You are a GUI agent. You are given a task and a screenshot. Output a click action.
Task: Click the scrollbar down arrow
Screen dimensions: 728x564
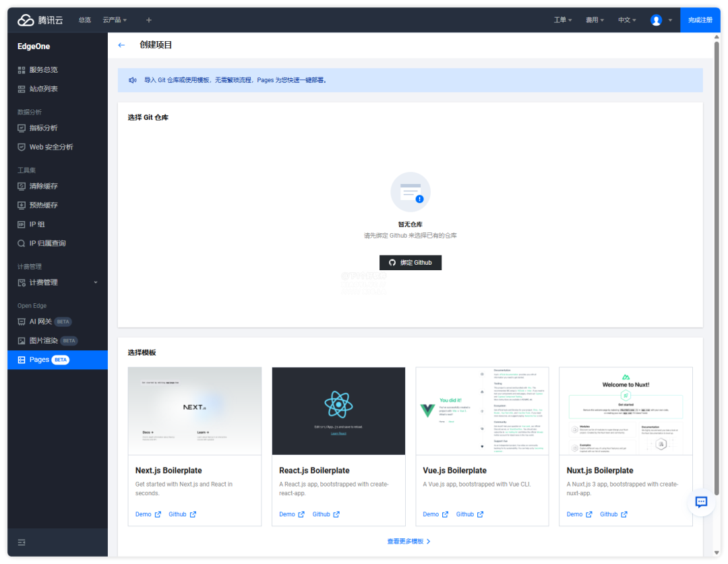[x=717, y=553]
